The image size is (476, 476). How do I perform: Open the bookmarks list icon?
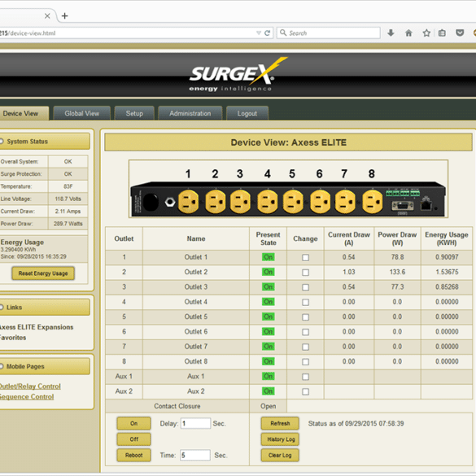[442, 33]
